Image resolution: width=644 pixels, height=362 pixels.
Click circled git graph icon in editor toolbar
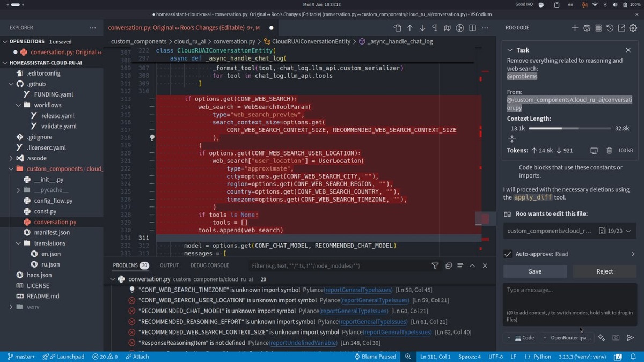point(460,28)
